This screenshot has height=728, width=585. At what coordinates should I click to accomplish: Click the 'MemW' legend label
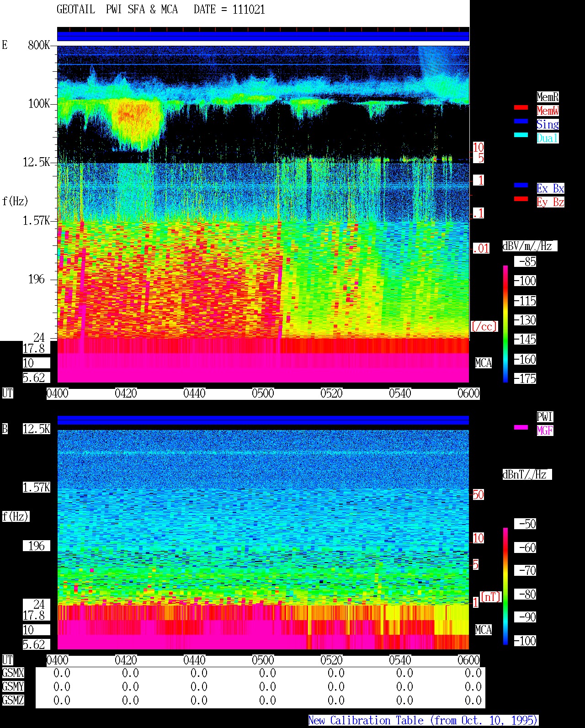(548, 111)
